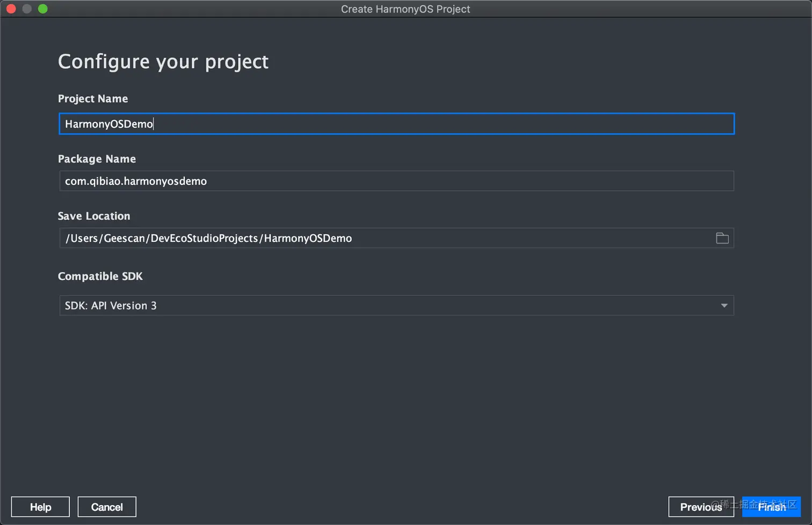The image size is (812, 525).
Task: Click the Package Name input field
Action: point(396,181)
